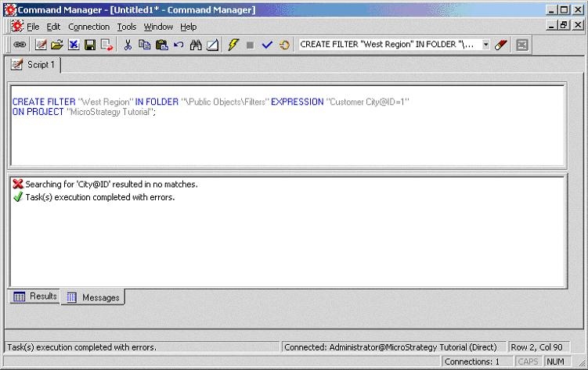Click the document icon beside File menu
This screenshot has width=588, height=370.
click(17, 27)
